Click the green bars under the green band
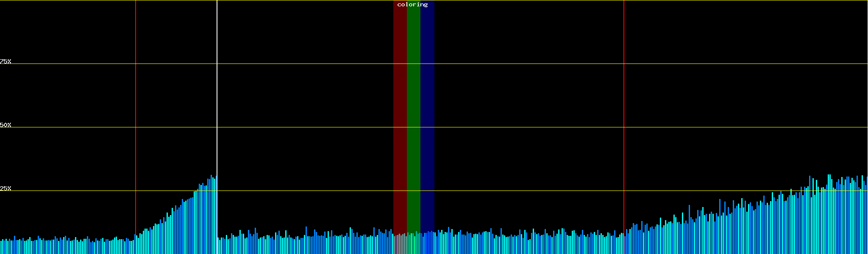Screen dimensions: 868x254 click(413, 244)
